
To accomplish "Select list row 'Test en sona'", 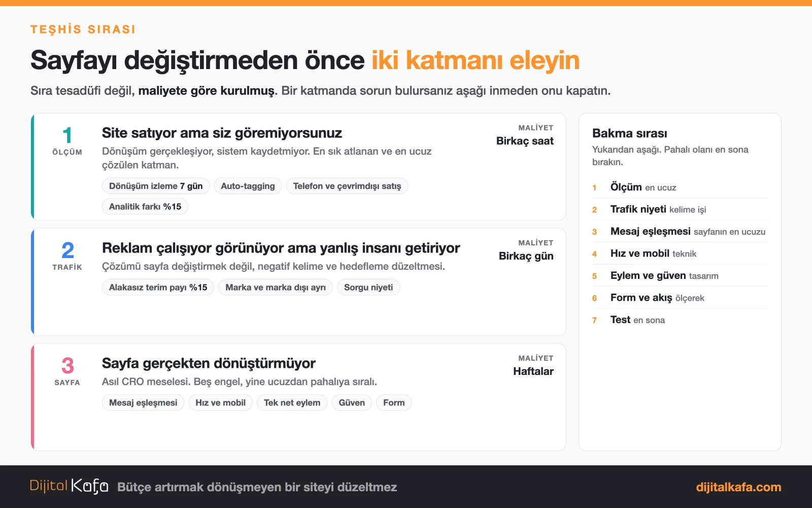I will 680,320.
